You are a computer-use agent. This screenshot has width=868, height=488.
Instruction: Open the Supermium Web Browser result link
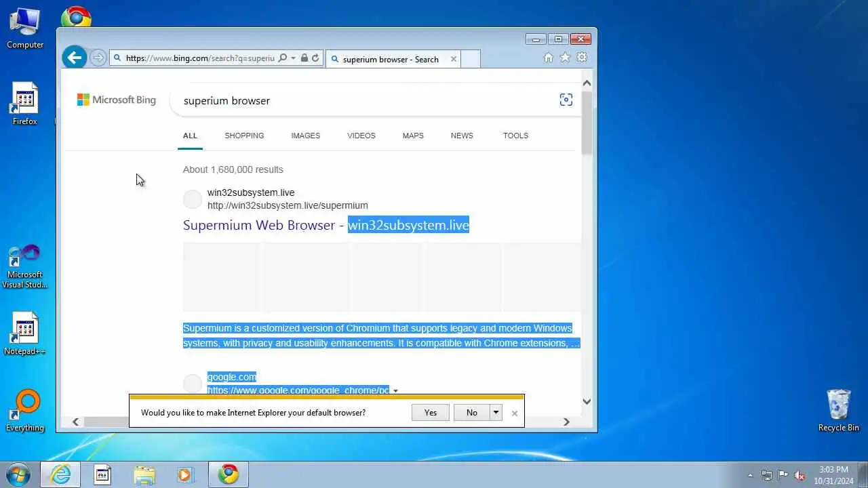(x=326, y=225)
